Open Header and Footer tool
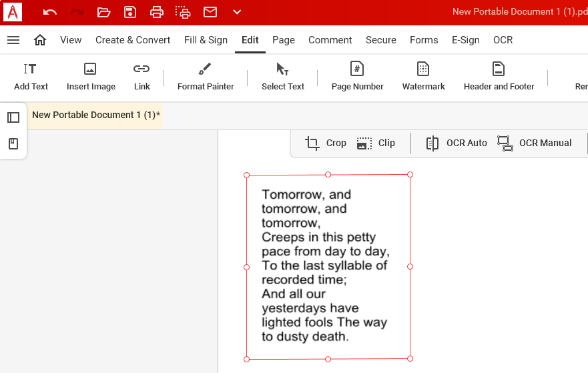Viewport: 588px width, 373px height. tap(499, 77)
